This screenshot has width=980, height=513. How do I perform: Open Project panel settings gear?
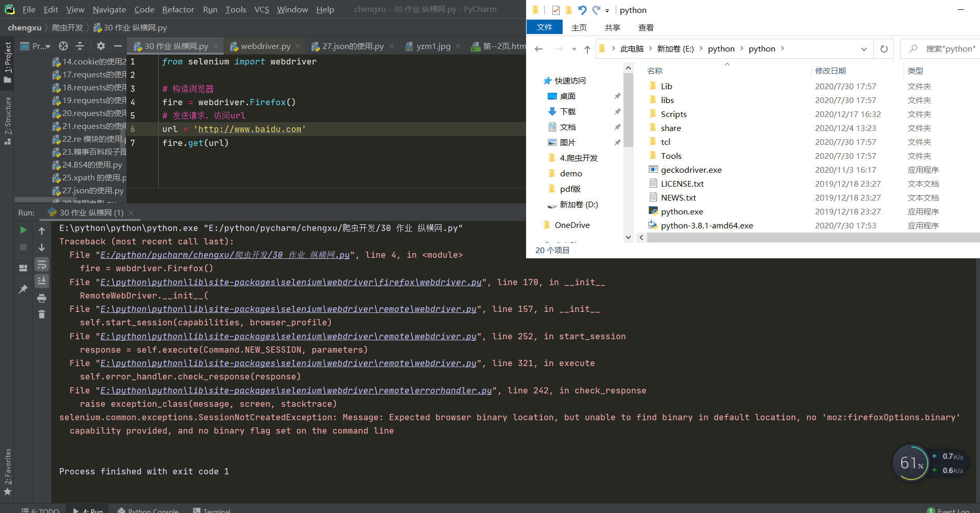(x=101, y=46)
